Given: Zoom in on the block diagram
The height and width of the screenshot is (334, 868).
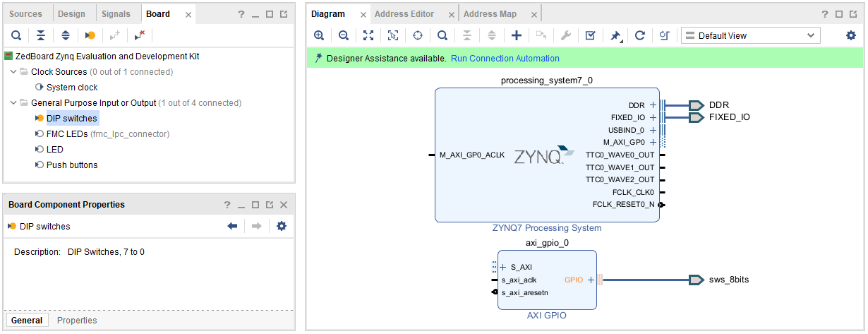Looking at the screenshot, I should coord(319,35).
